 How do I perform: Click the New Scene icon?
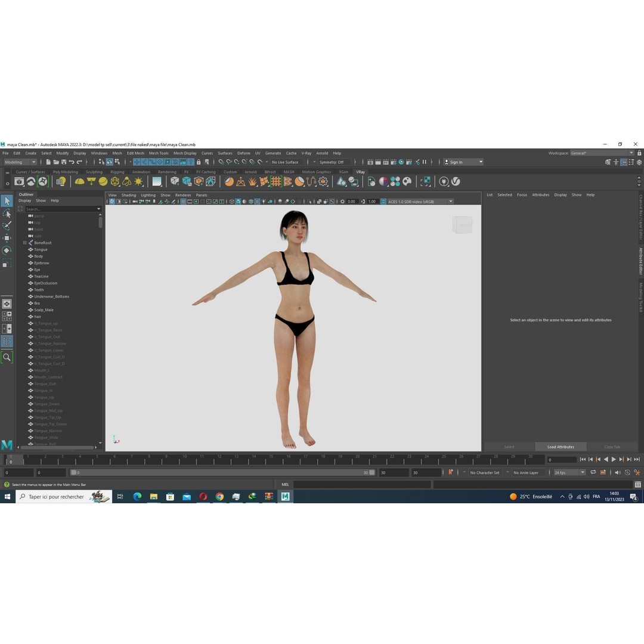coord(48,162)
